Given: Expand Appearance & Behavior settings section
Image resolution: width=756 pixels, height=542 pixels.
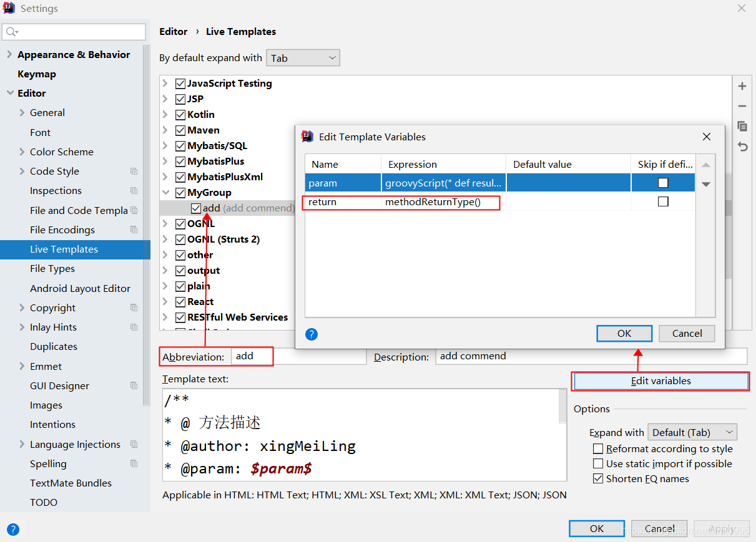Looking at the screenshot, I should pyautogui.click(x=9, y=55).
